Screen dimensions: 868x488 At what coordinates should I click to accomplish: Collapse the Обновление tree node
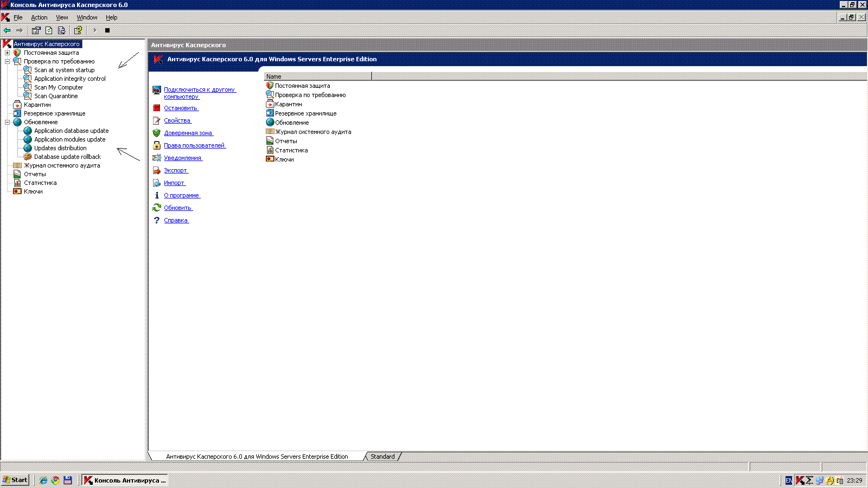[8, 122]
